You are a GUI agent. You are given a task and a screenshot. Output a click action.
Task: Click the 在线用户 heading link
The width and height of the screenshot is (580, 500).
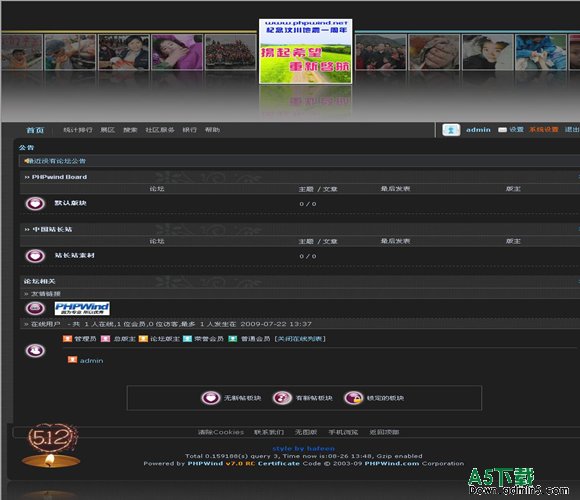point(45,324)
